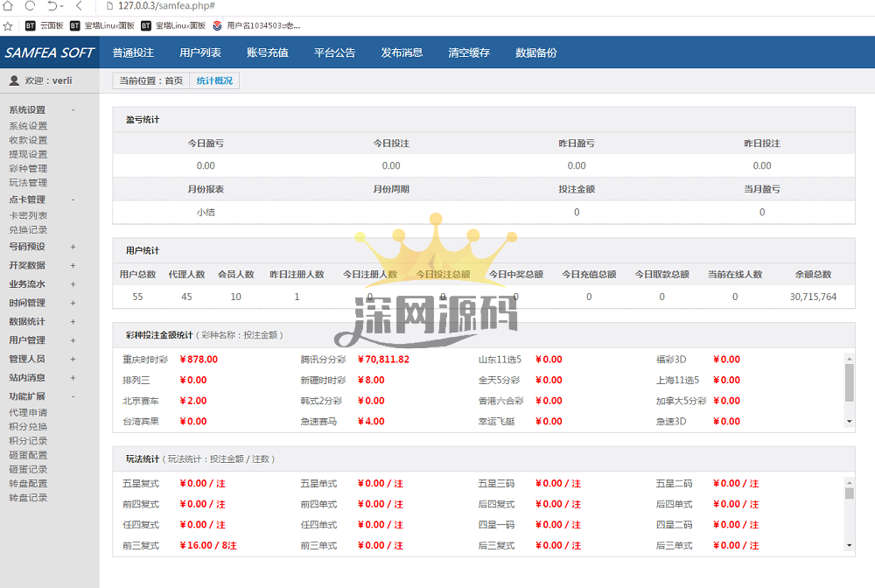The width and height of the screenshot is (875, 588).
Task: Click the 彩种投注金额统计 panel scrollbar down arrow
Action: point(849,422)
